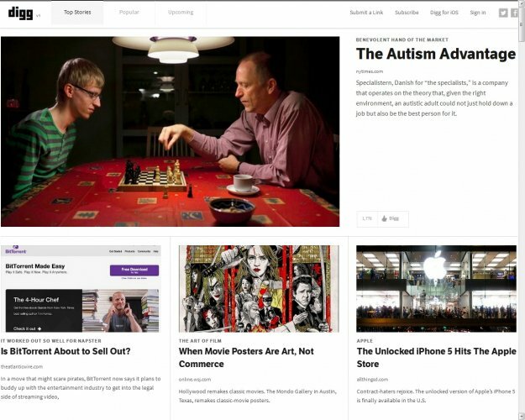525x420 pixels.
Task: Switch to the Top Stories tab
Action: (x=77, y=13)
